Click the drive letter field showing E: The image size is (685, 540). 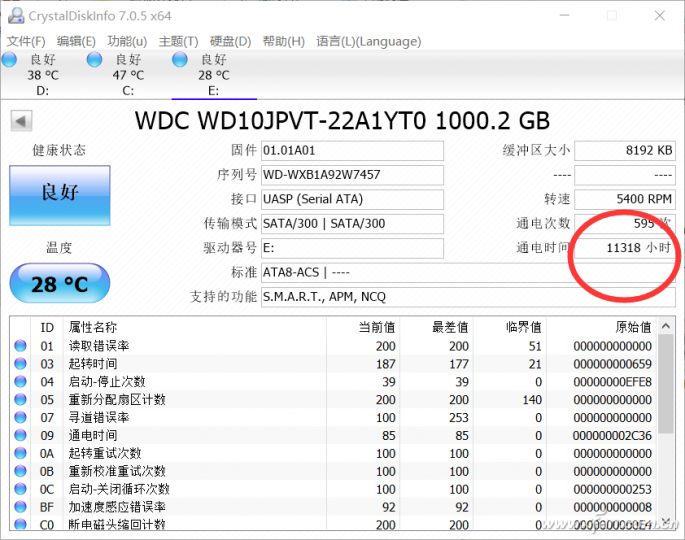click(353, 249)
